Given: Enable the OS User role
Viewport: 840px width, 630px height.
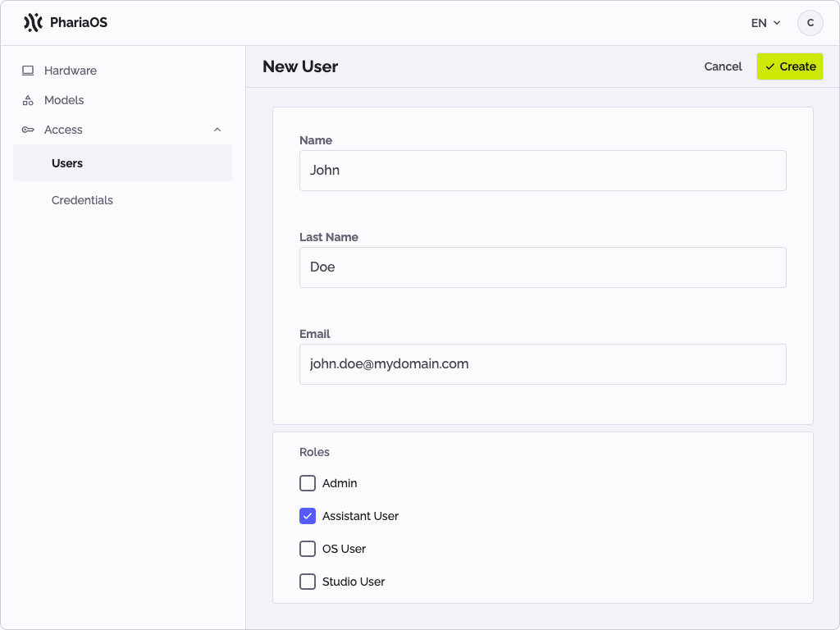Looking at the screenshot, I should 307,549.
